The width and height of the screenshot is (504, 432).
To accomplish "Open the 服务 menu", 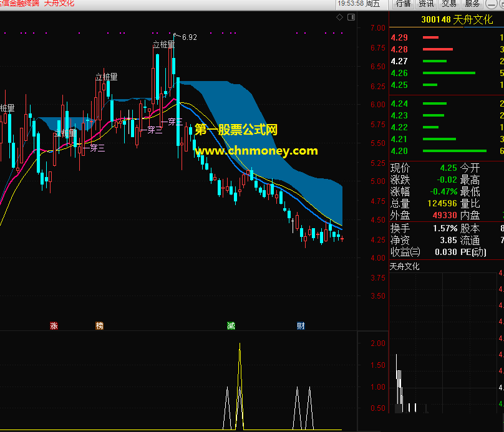I will [472, 4].
